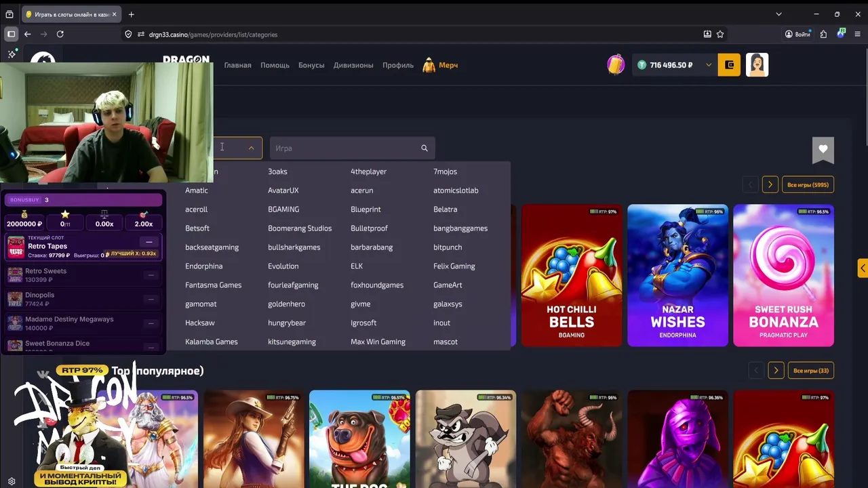
Task: Select provider Amatic
Action: pyautogui.click(x=197, y=190)
